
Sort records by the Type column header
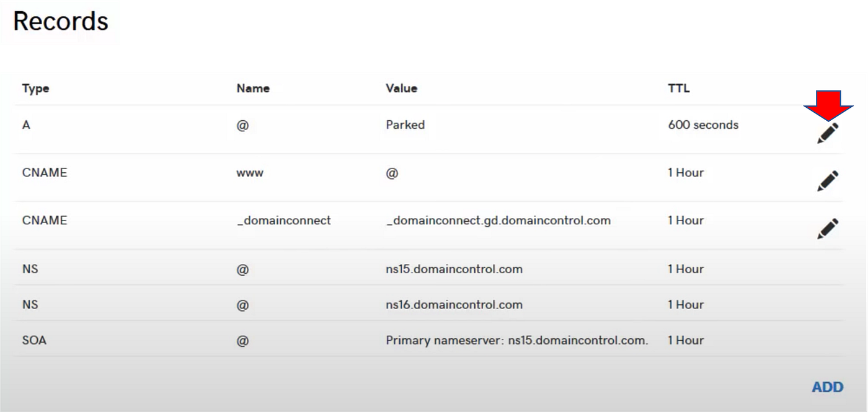pyautogui.click(x=35, y=88)
